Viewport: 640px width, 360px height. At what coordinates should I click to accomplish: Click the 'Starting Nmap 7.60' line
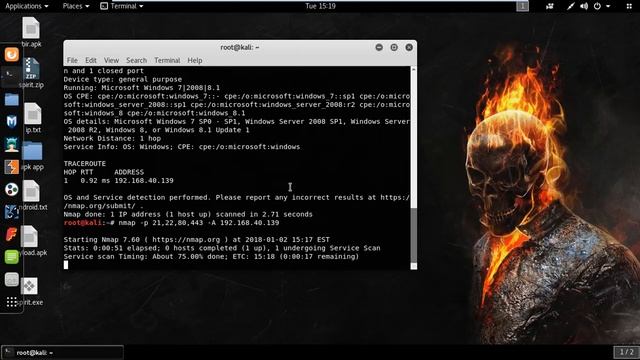tap(196, 240)
